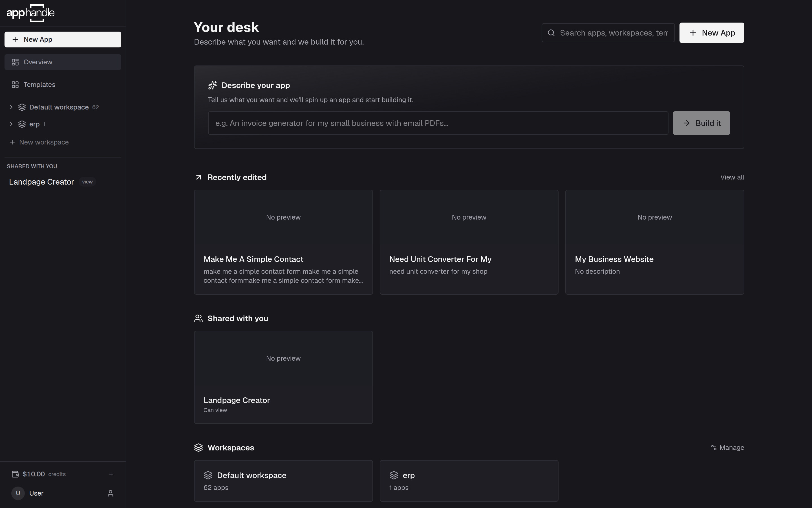Click the people icon beside Shared with you
This screenshot has height=508, width=812.
pyautogui.click(x=198, y=319)
